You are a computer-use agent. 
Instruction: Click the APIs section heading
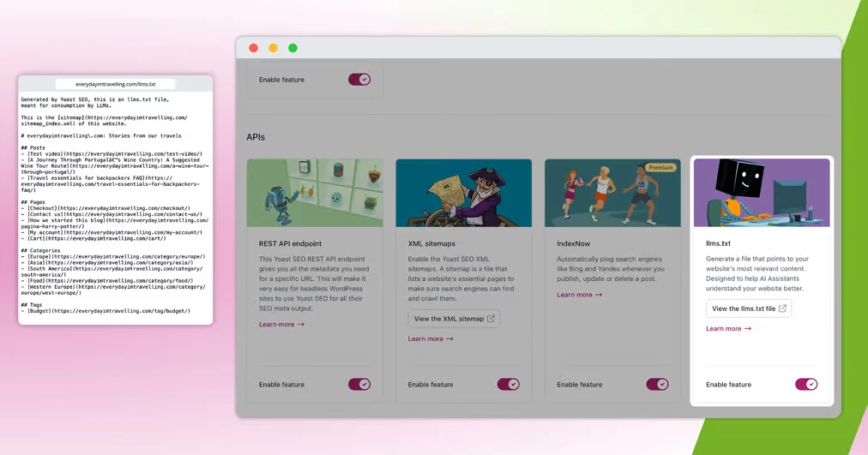click(x=256, y=137)
